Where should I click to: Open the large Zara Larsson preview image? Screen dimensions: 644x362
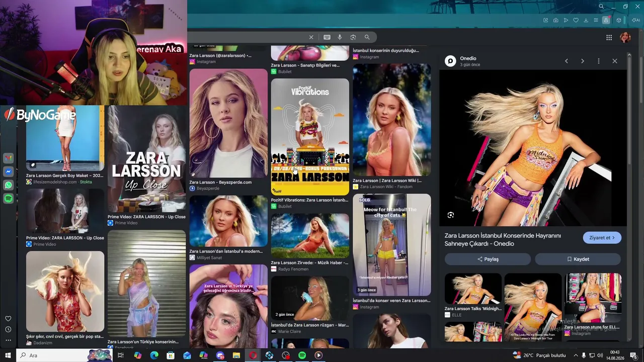click(x=533, y=148)
